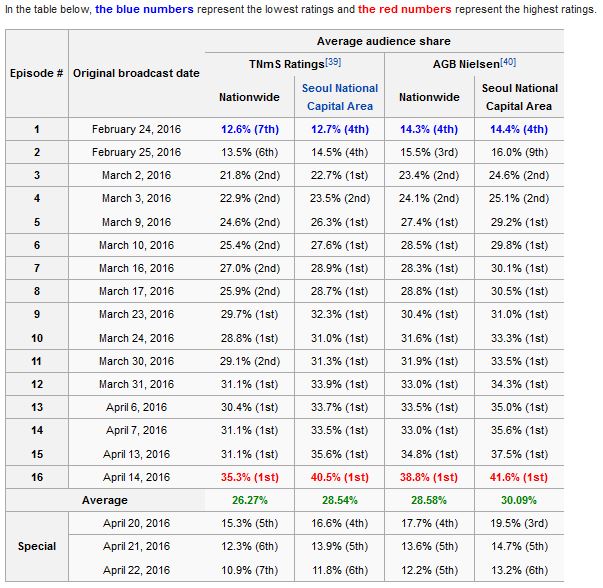Click the Average audience share header

tap(383, 41)
